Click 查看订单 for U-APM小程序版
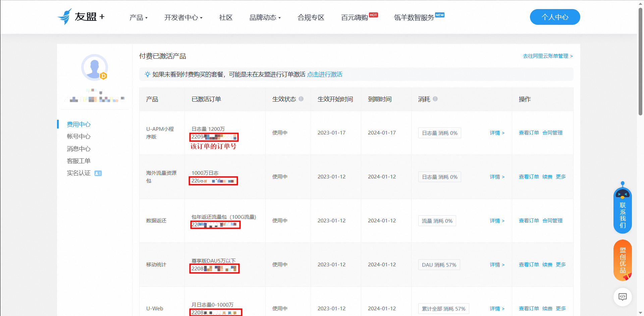The height and width of the screenshot is (316, 644). [x=529, y=133]
